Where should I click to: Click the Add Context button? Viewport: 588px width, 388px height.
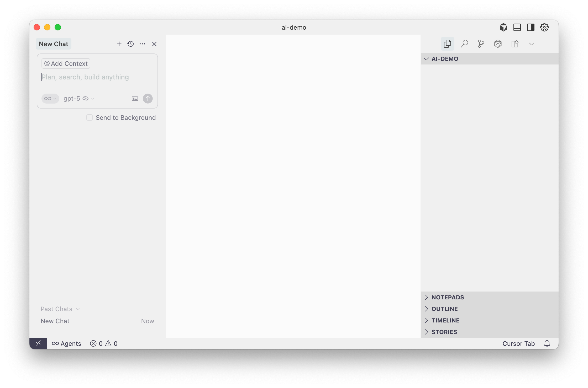pos(66,63)
